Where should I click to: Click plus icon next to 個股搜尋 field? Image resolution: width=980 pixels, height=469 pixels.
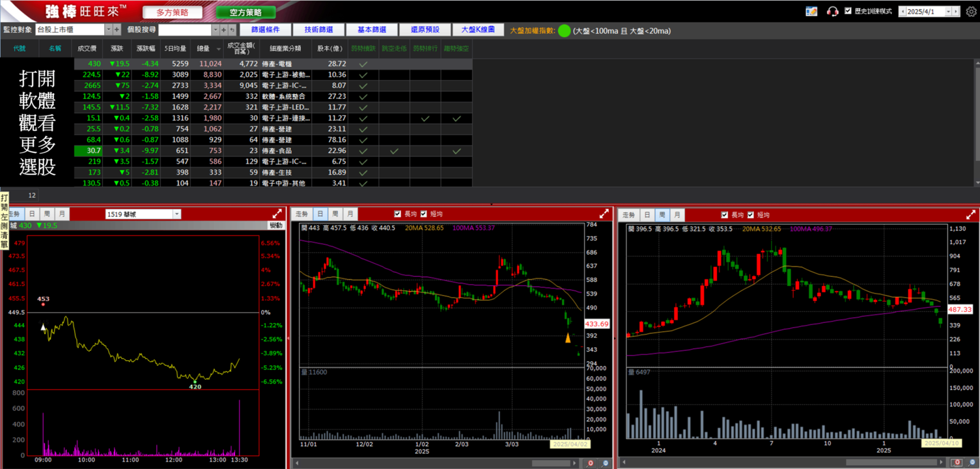click(223, 29)
